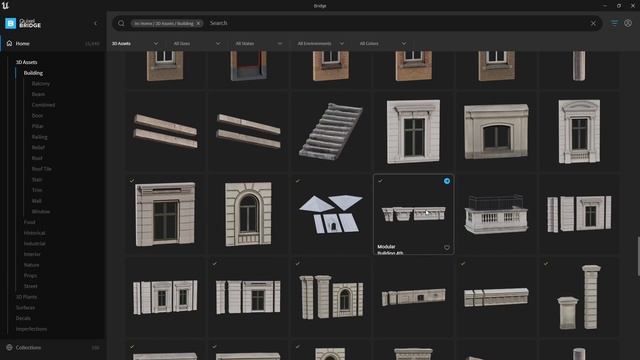Remove the Home/3D Assets/Building filter chip
The image size is (640, 360).
198,23
